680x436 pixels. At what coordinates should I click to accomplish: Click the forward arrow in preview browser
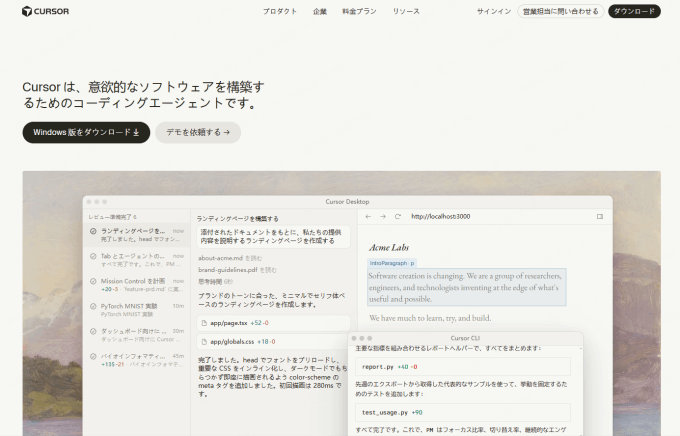[x=383, y=216]
